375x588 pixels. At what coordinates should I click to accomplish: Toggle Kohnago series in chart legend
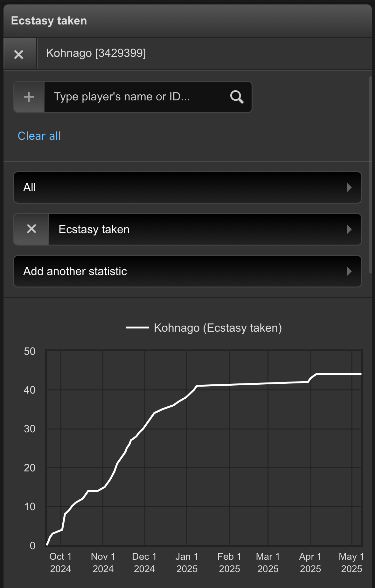click(218, 328)
